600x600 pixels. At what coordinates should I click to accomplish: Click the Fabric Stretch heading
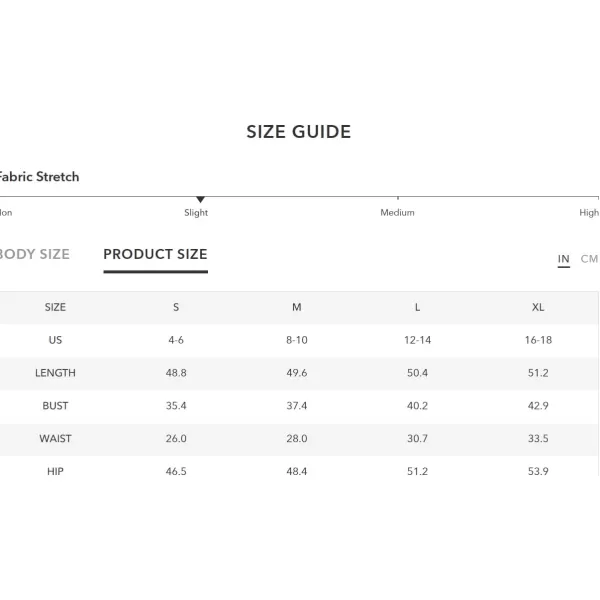39,177
